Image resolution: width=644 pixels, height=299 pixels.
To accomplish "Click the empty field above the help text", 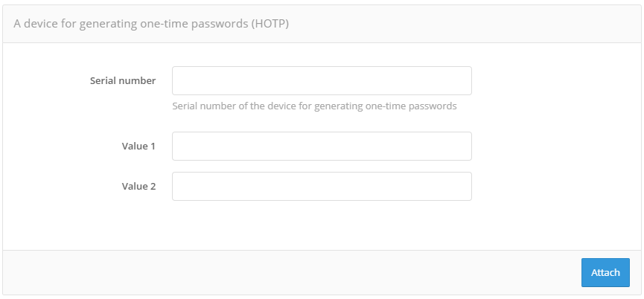I will pos(322,81).
